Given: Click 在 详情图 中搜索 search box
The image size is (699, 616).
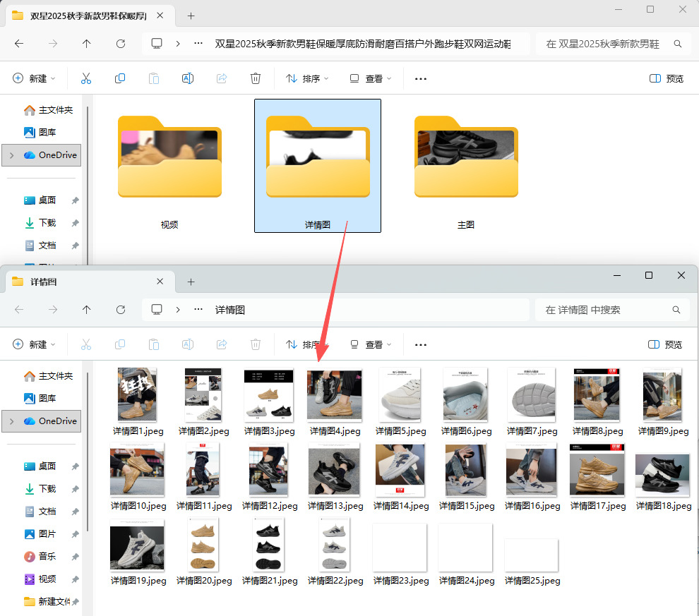Looking at the screenshot, I should click(x=612, y=310).
